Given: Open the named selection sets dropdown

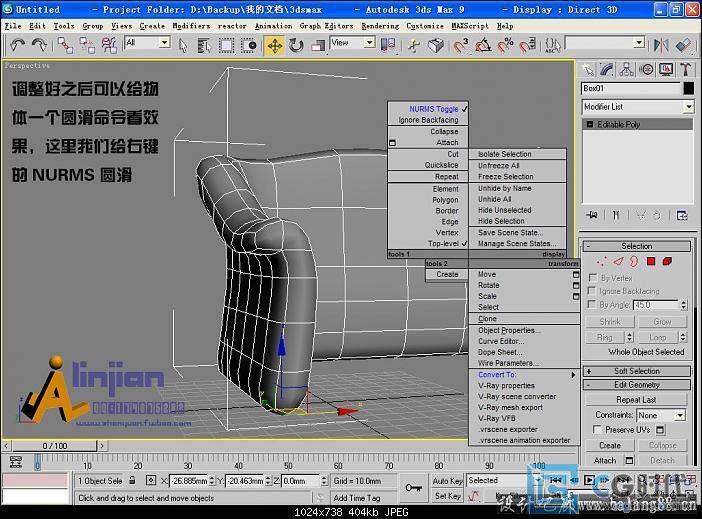Looking at the screenshot, I should point(639,43).
